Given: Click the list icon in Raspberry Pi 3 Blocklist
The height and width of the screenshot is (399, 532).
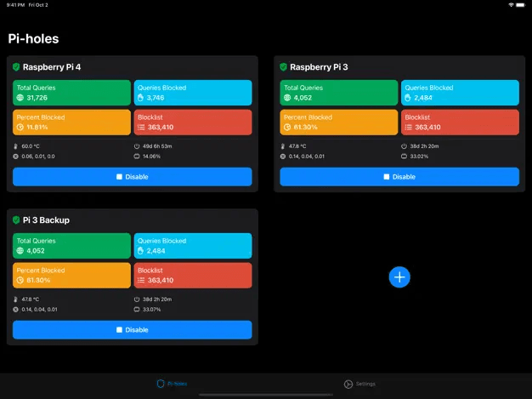Looking at the screenshot, I should pyautogui.click(x=409, y=128).
